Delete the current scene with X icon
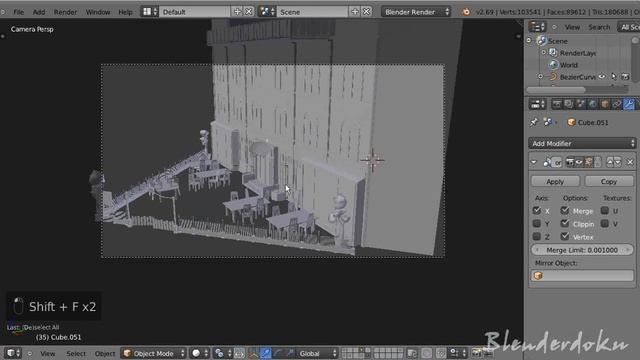Viewport: 640px width, 360px height. [367, 12]
